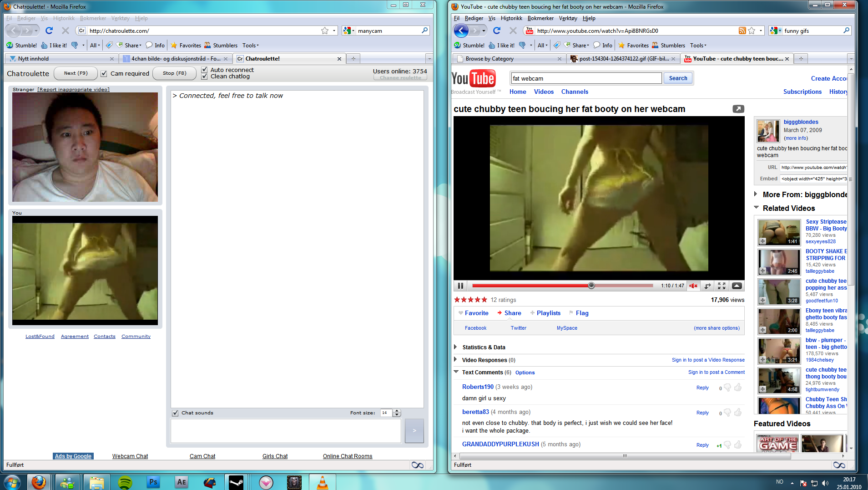Click thumbs up on Roberts190 comment
The width and height of the screenshot is (868, 490).
tap(737, 388)
